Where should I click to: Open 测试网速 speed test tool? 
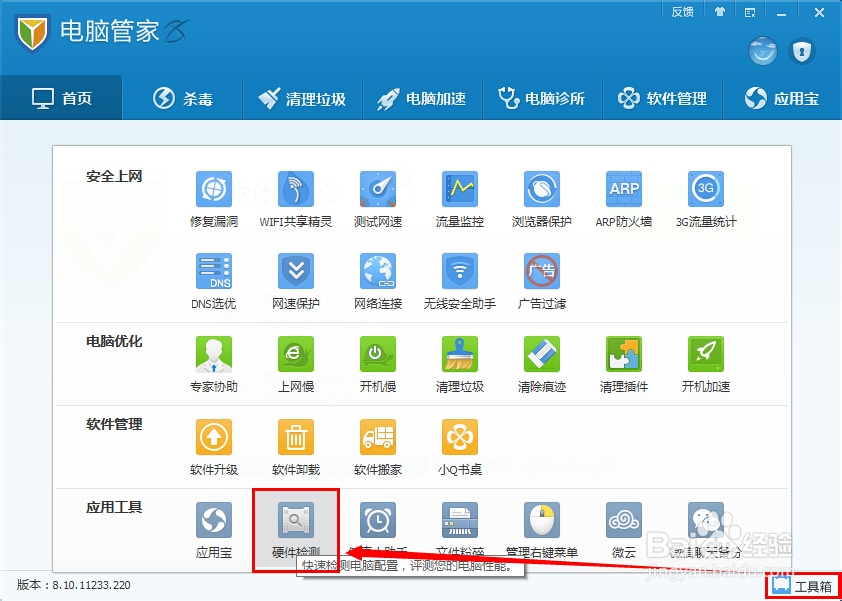(x=378, y=200)
